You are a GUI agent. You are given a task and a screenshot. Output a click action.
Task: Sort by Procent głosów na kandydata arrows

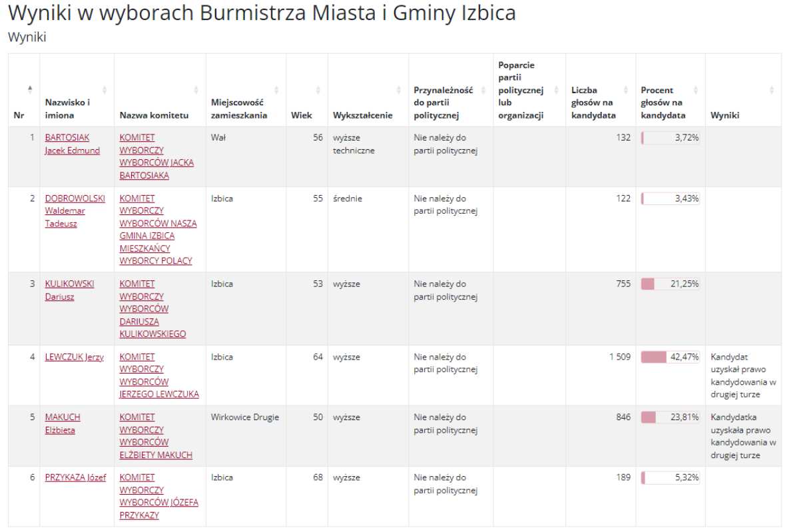coord(695,90)
